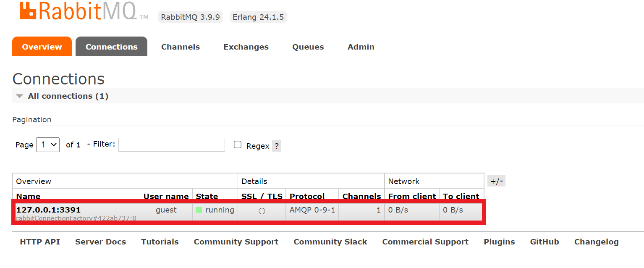Screen dimensions: 644x268
Task: Click the SSL / TLS circle indicator
Action: [x=262, y=211]
